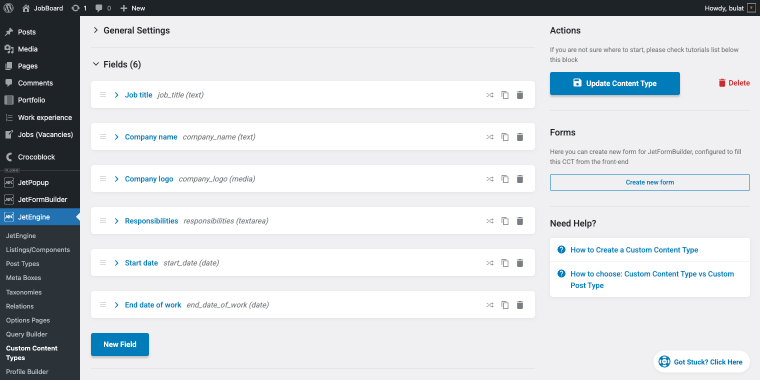
Task: Grab the drag handle of Company logo field
Action: [103, 178]
